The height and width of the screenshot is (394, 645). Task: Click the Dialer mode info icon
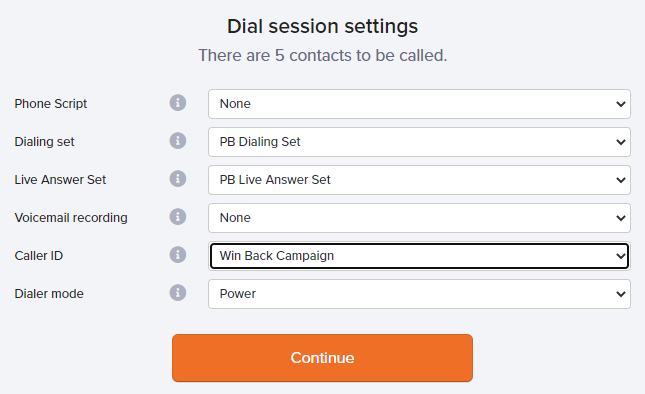178,293
